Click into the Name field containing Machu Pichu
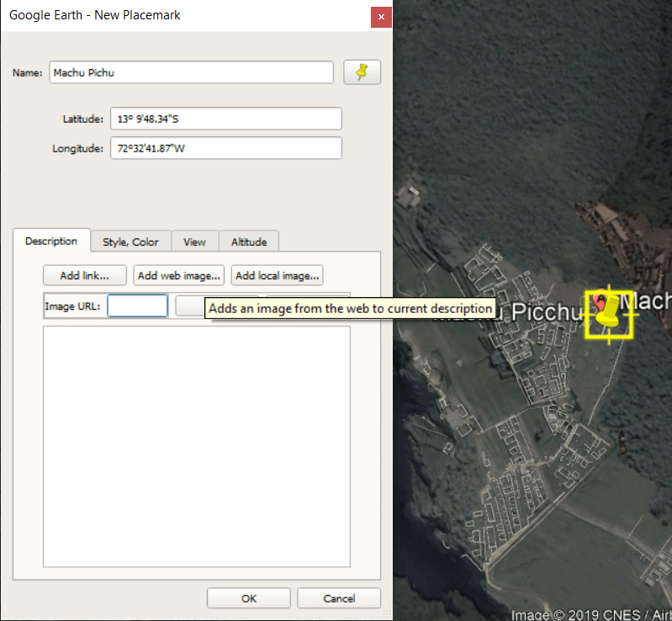The image size is (672, 621). tap(191, 72)
